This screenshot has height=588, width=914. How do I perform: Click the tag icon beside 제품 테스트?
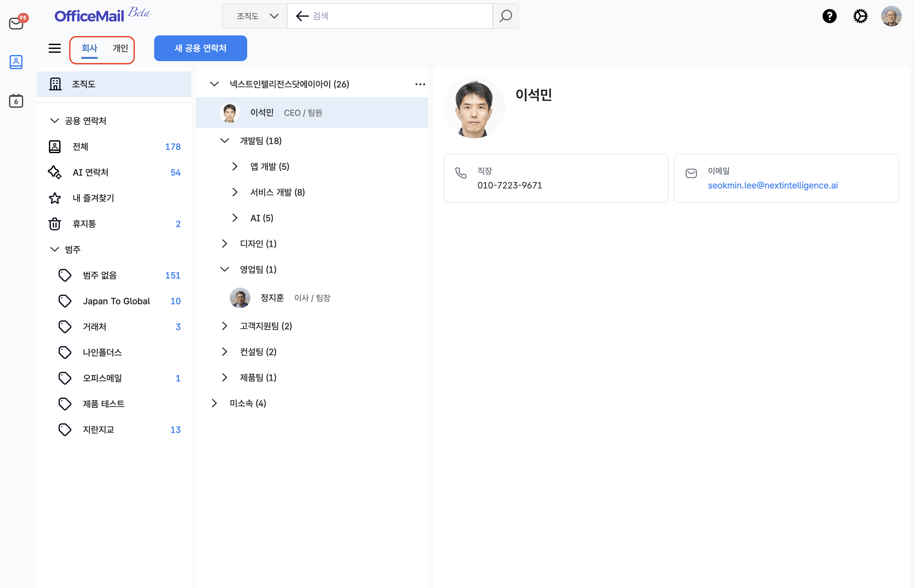pyautogui.click(x=65, y=404)
